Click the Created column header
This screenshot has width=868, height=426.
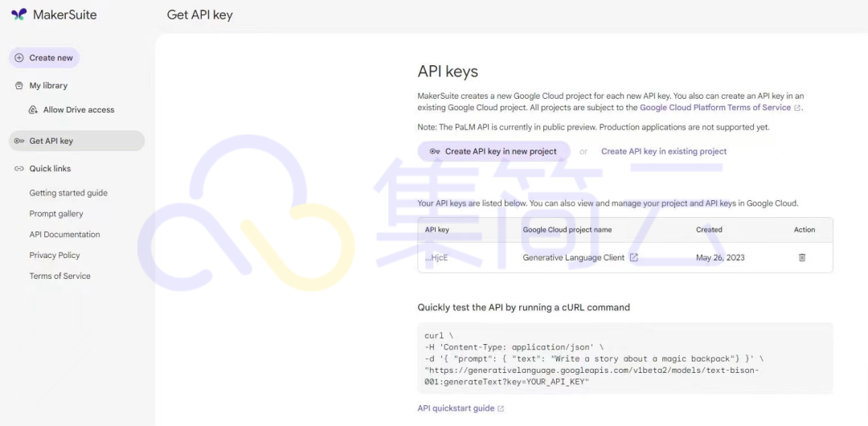(709, 229)
